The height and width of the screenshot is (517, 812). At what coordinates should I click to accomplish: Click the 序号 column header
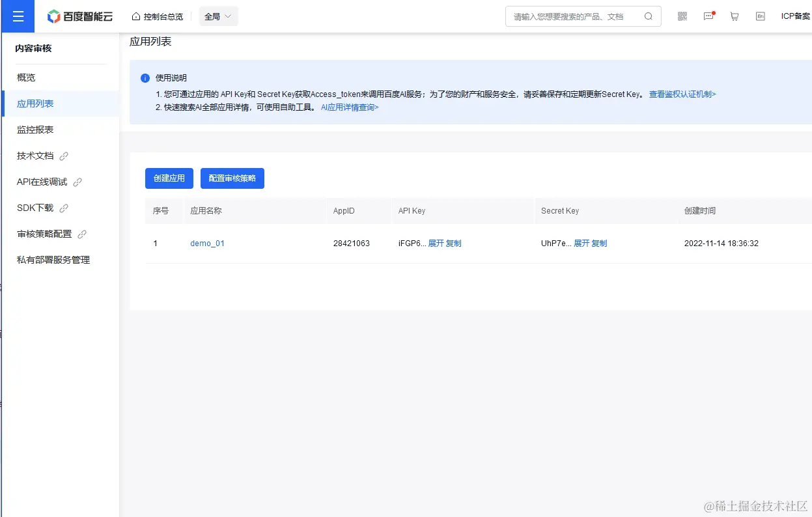tap(161, 211)
